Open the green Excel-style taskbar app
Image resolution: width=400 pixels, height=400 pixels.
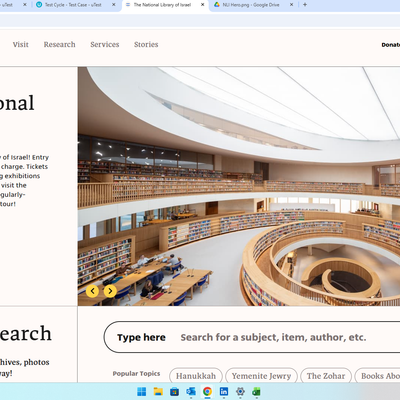coord(256,392)
